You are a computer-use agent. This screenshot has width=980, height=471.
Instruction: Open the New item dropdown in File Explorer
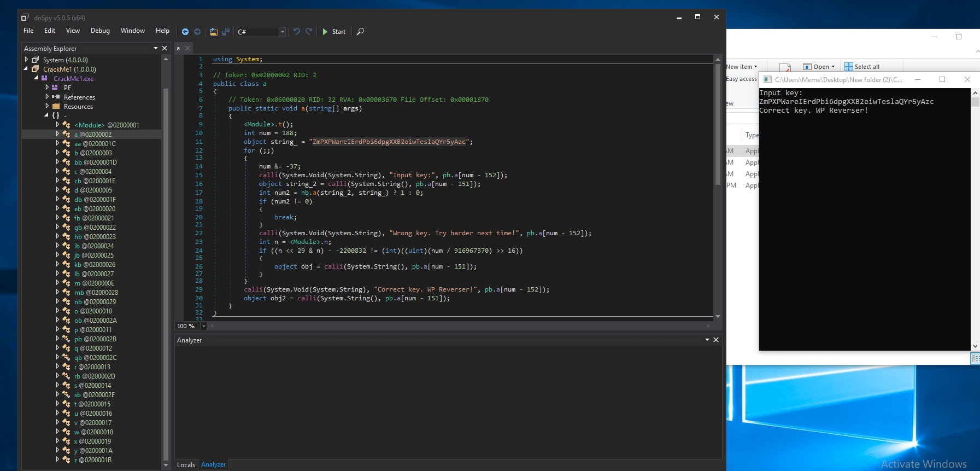click(x=742, y=67)
